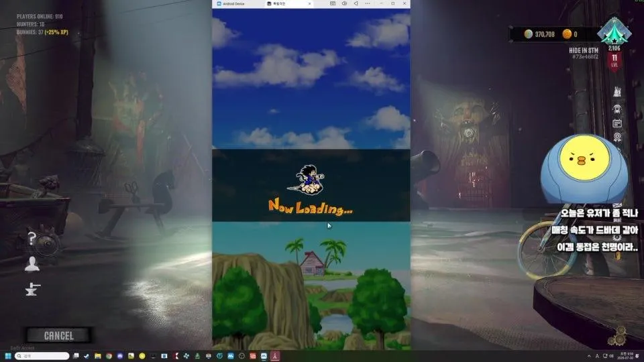This screenshot has width=644, height=362.
Task: Click the emulator back arrow icon
Action: [356, 3]
